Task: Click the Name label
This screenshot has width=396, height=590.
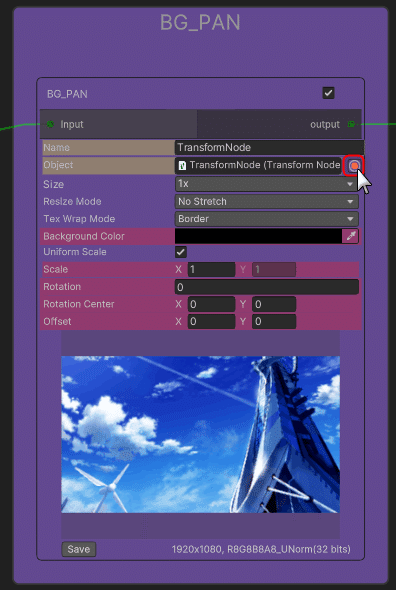Action: click(56, 148)
